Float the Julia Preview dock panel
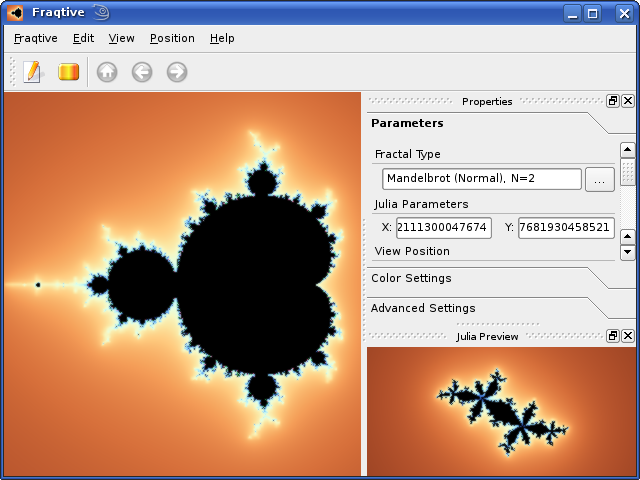The image size is (640, 480). [x=613, y=336]
